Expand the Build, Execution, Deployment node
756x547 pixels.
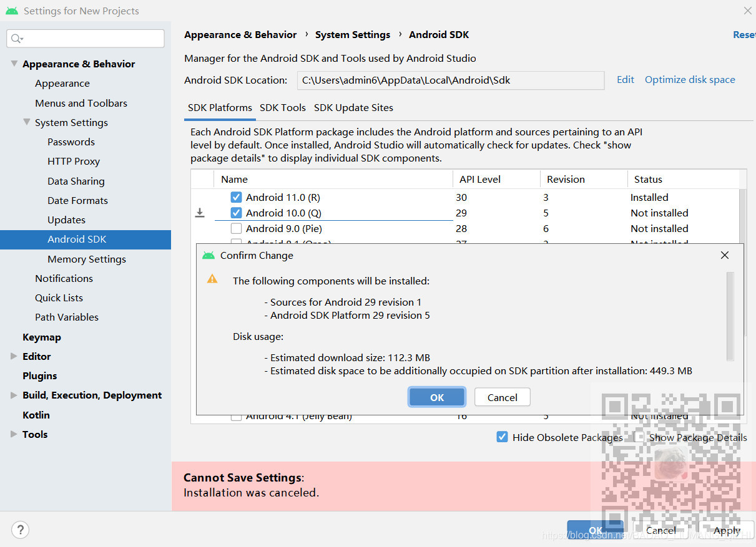pyautogui.click(x=14, y=395)
